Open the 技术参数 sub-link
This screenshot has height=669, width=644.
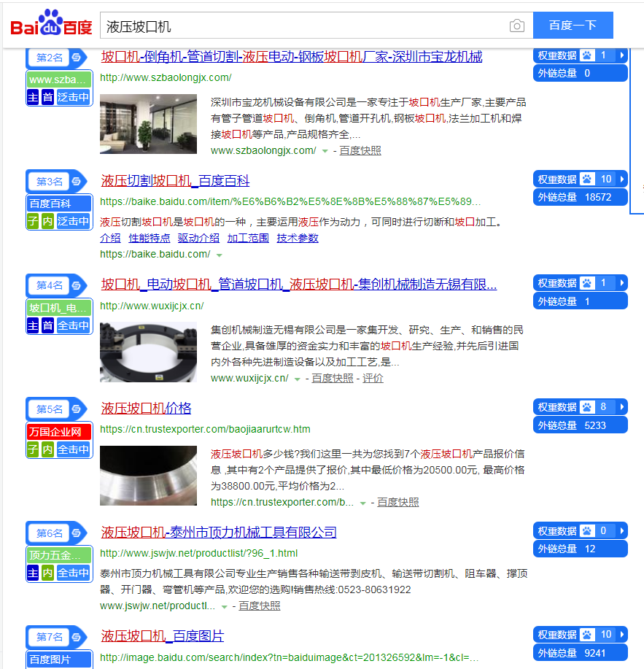[x=298, y=238]
